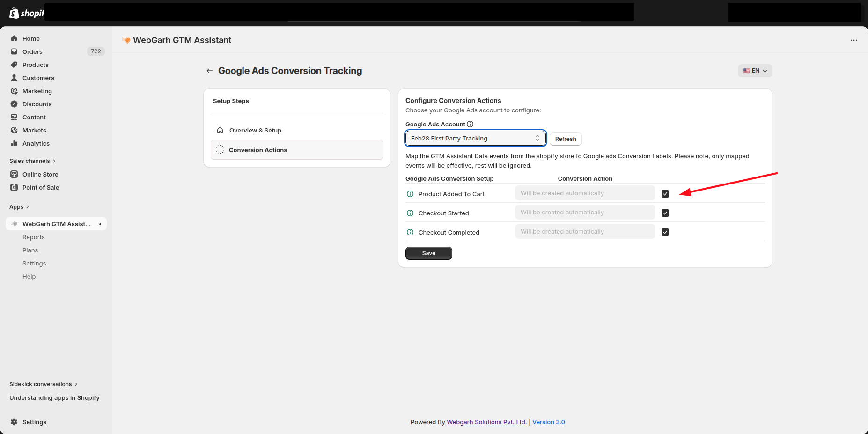Open the Google Ads Account dropdown
The height and width of the screenshot is (434, 868).
476,138
